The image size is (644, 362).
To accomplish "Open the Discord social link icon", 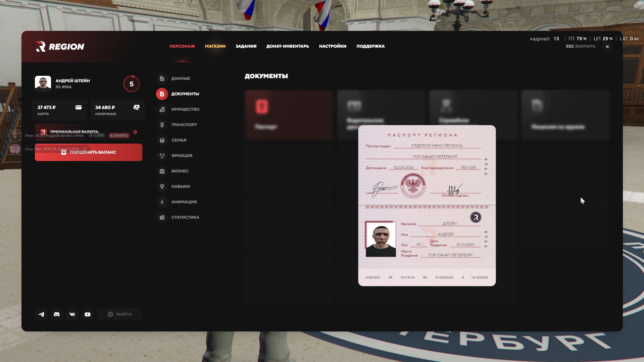I will 57,314.
